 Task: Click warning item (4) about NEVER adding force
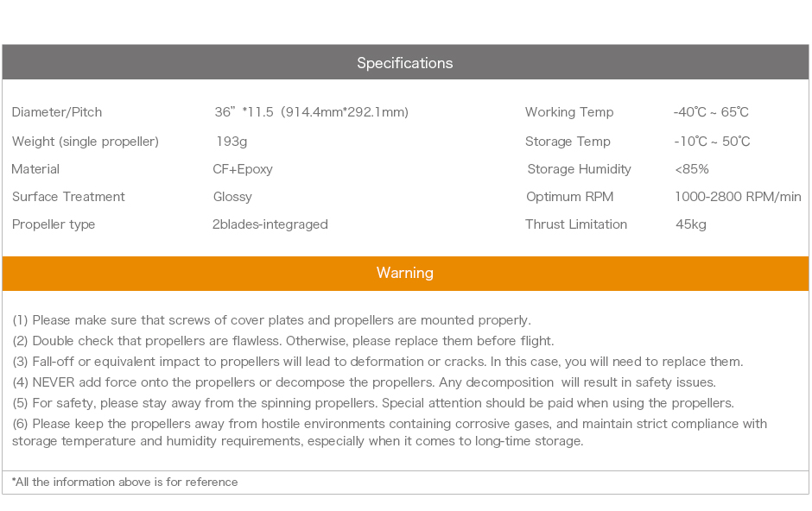364,382
